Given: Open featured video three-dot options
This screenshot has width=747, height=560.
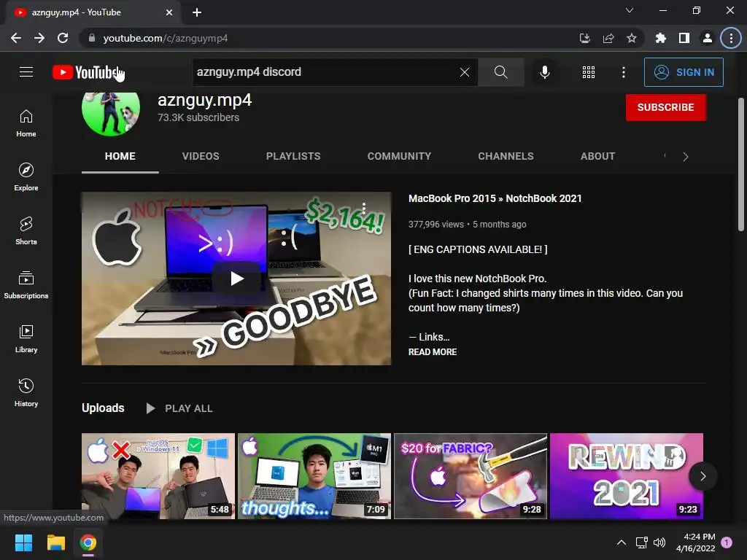Looking at the screenshot, I should (364, 208).
